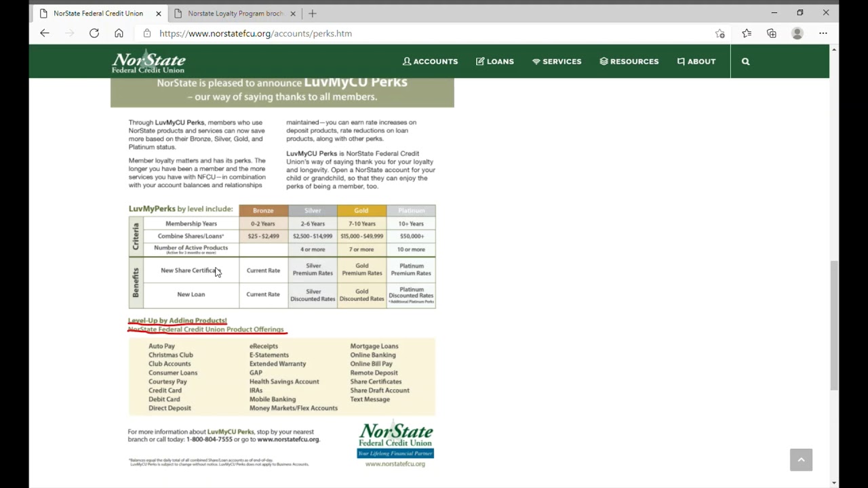Click the 1-800-804-7555 phone number
The image size is (868, 488).
tap(210, 439)
